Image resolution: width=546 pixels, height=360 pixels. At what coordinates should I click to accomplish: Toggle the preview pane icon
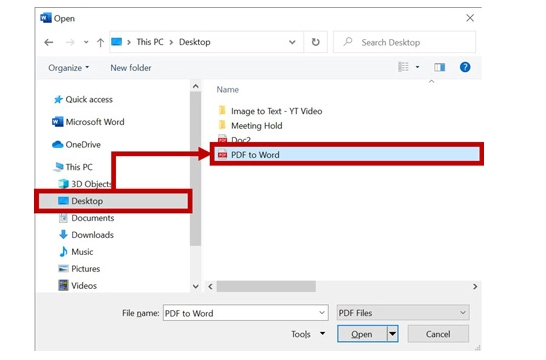pyautogui.click(x=439, y=67)
